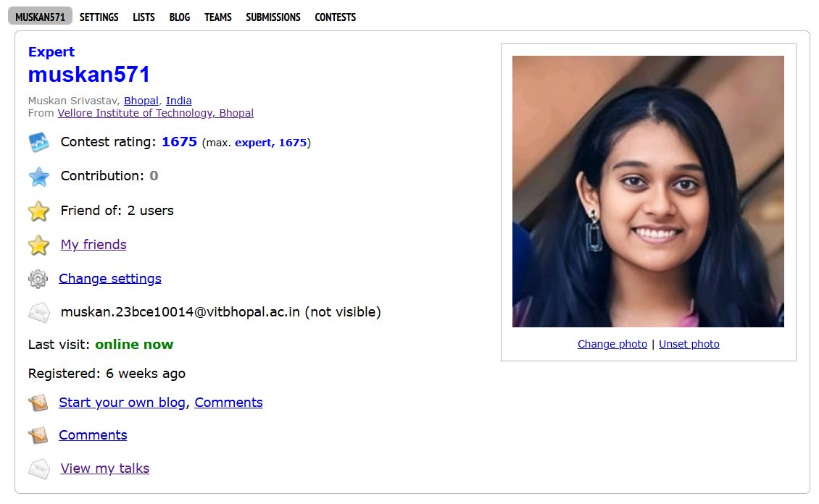819x504 pixels.
Task: Open Vellore Institute of Technology, Bhopal link
Action: pos(156,113)
